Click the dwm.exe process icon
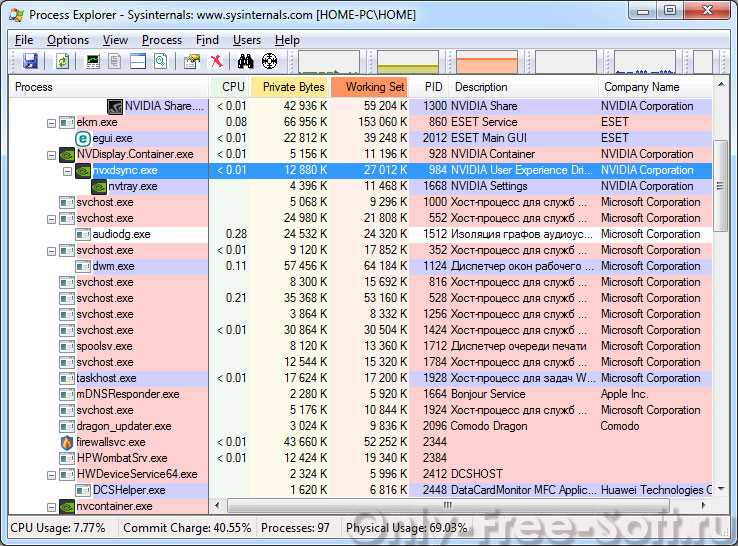The height and width of the screenshot is (546, 738). pos(83,266)
